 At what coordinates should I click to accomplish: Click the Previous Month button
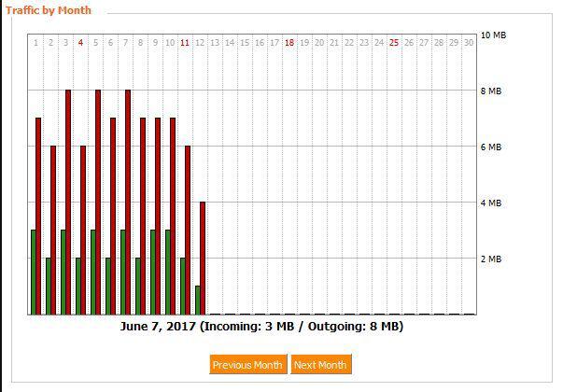(248, 365)
